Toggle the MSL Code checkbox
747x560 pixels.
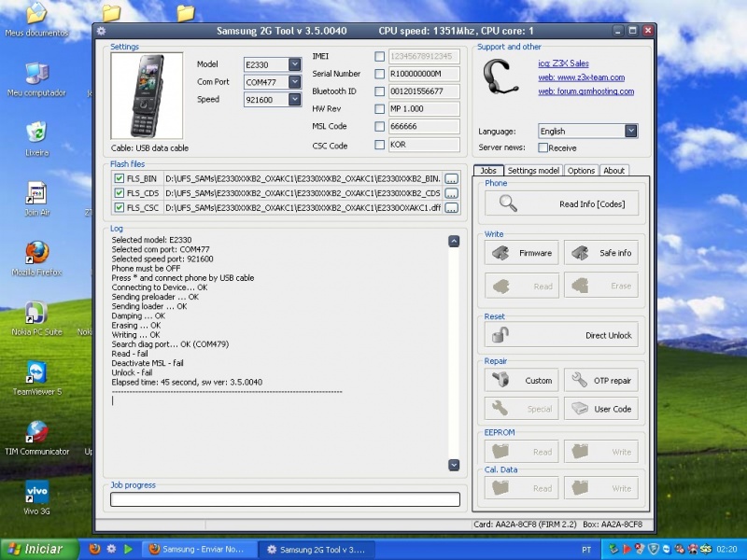click(x=380, y=127)
